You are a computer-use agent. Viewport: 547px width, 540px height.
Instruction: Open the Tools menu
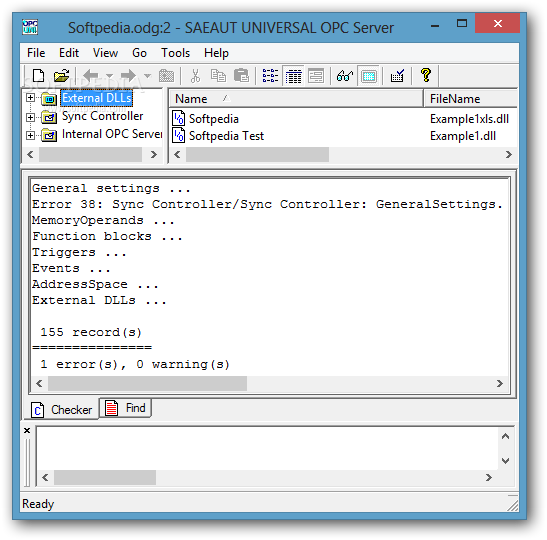tap(175, 53)
